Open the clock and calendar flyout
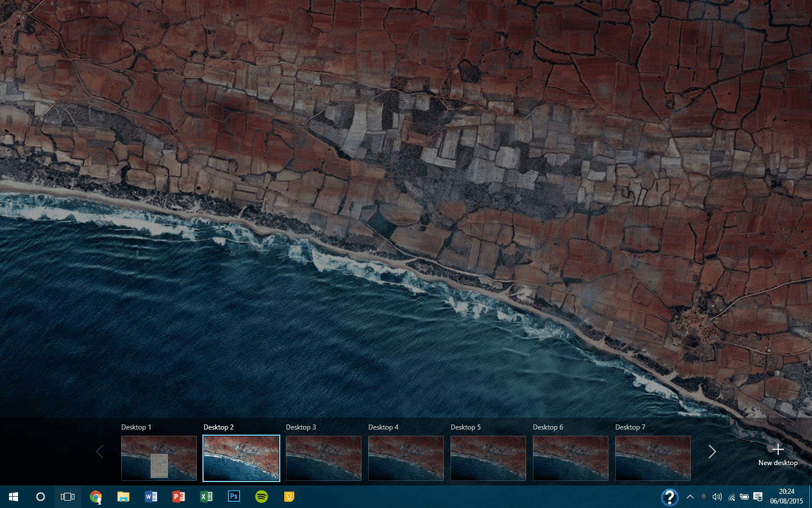This screenshot has width=812, height=508. (x=787, y=497)
